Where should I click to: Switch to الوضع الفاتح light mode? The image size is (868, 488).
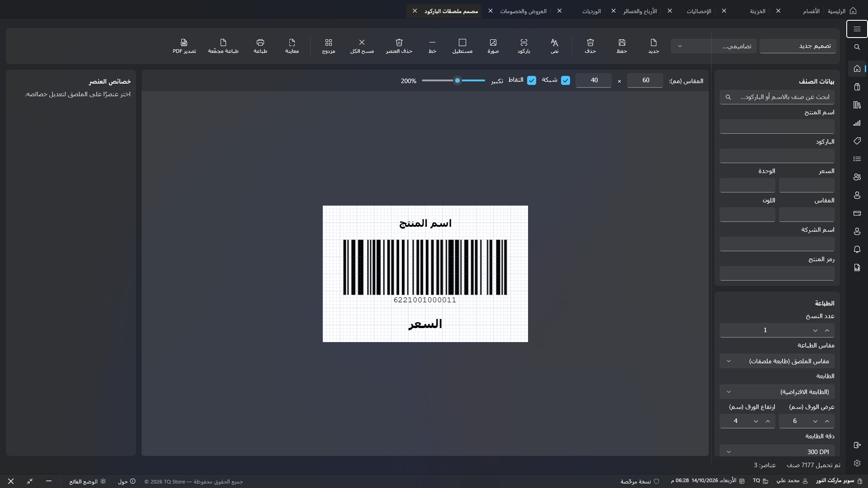point(87,482)
